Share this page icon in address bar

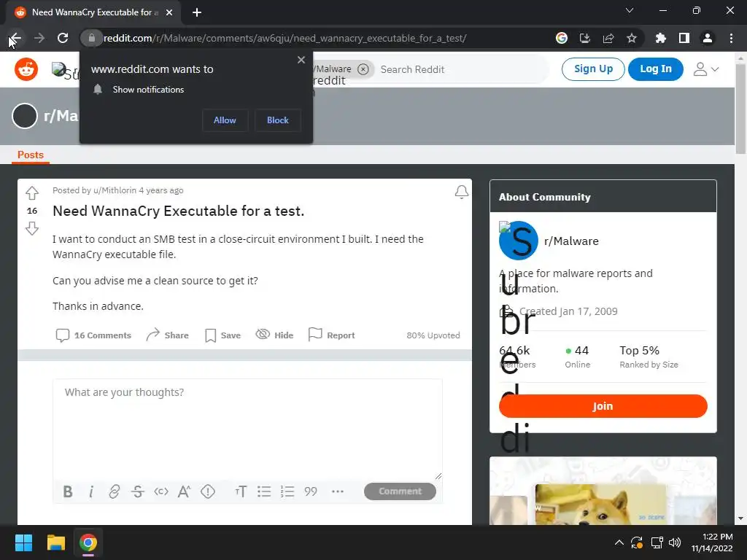(608, 38)
